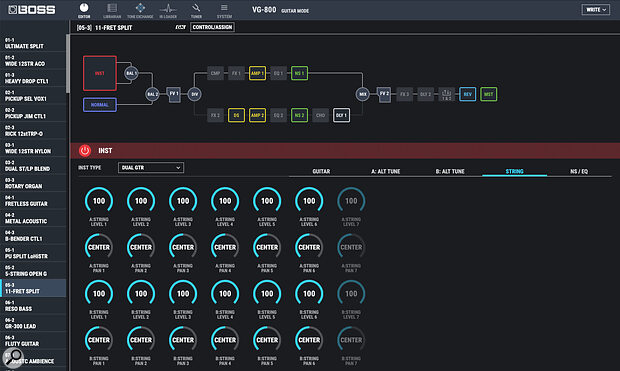
Task: Select the MIX mixer node
Action: 363,94
